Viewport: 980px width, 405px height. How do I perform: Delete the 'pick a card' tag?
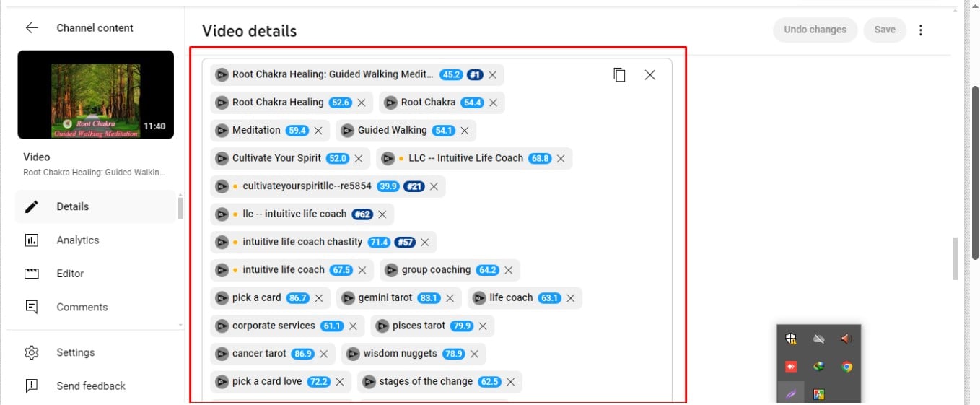coord(318,298)
